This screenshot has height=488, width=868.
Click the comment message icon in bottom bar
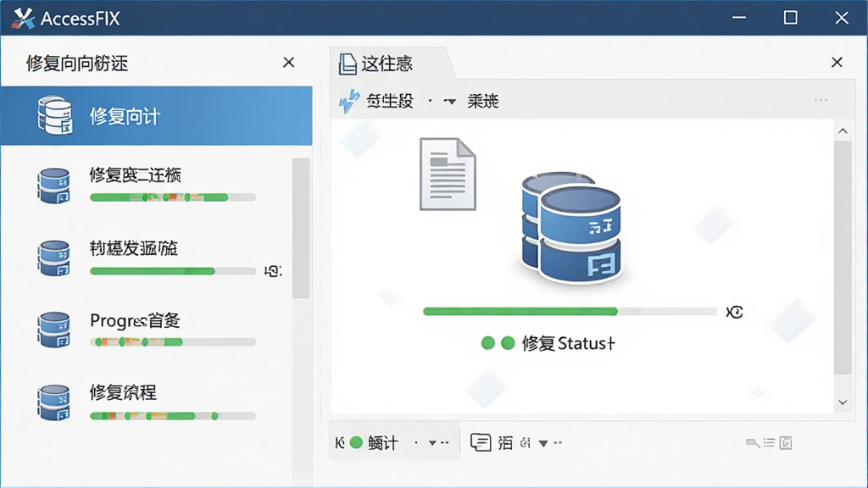pos(481,442)
